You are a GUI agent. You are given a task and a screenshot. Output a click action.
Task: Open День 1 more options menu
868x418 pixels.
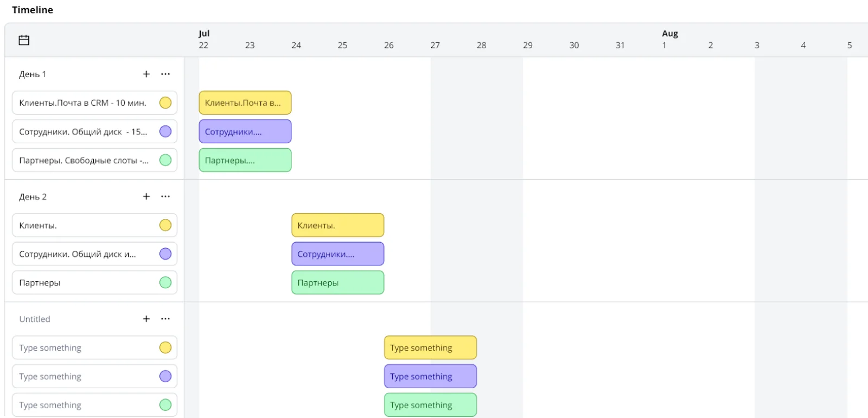pos(165,74)
